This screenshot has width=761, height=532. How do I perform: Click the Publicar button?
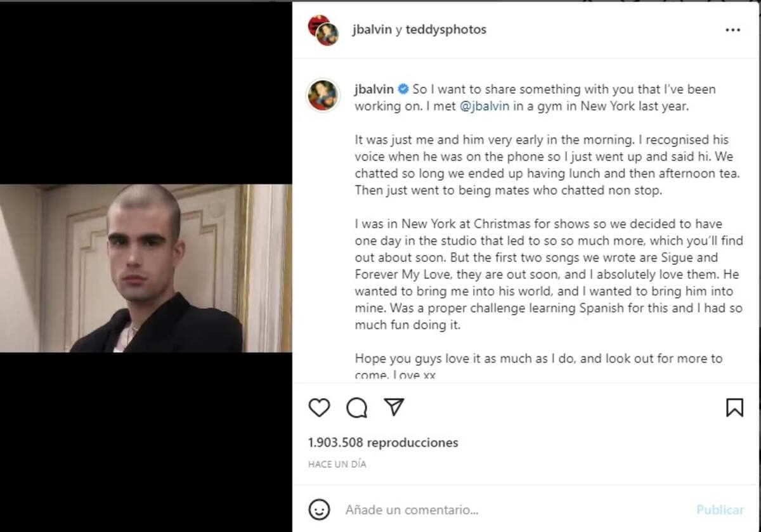(x=720, y=510)
